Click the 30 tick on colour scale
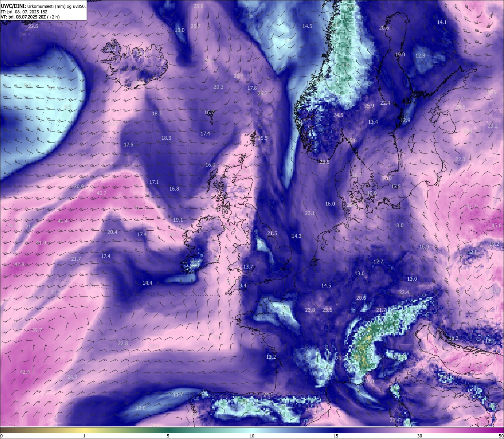 click(420, 436)
